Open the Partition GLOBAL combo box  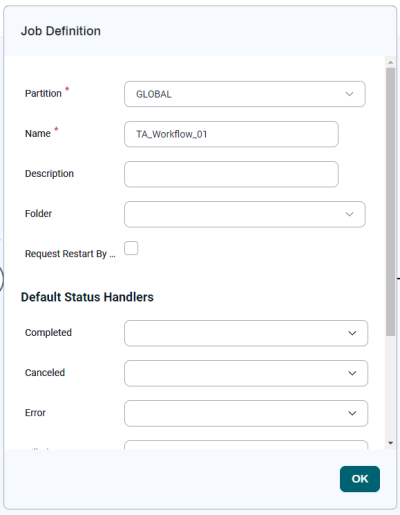pyautogui.click(x=245, y=94)
